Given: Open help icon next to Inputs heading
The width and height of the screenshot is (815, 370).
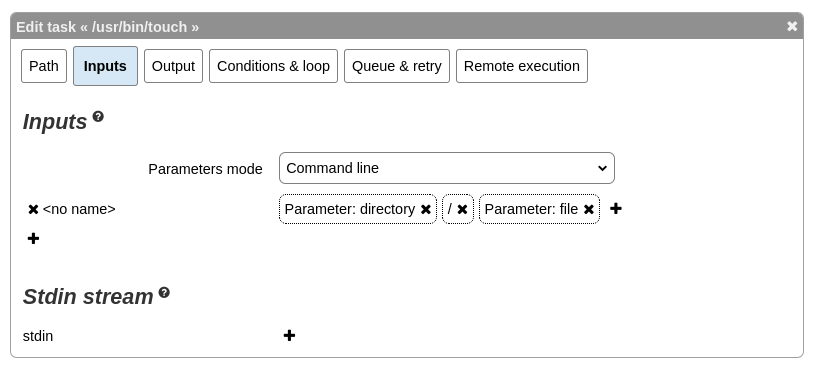Looking at the screenshot, I should pyautogui.click(x=98, y=116).
